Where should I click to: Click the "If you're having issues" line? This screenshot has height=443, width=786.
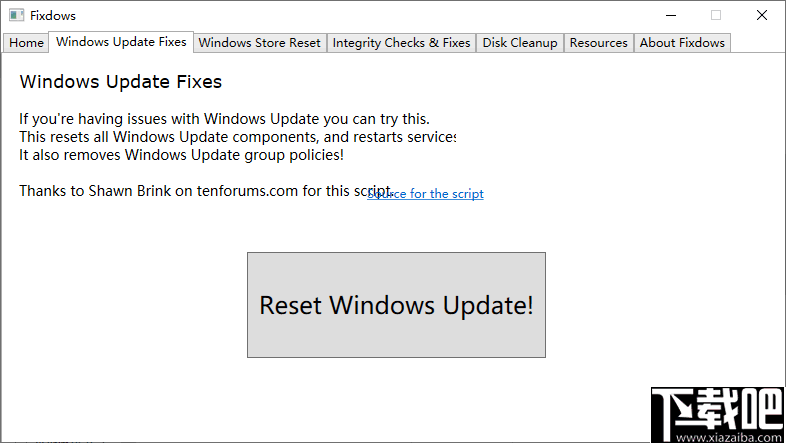tap(224, 119)
